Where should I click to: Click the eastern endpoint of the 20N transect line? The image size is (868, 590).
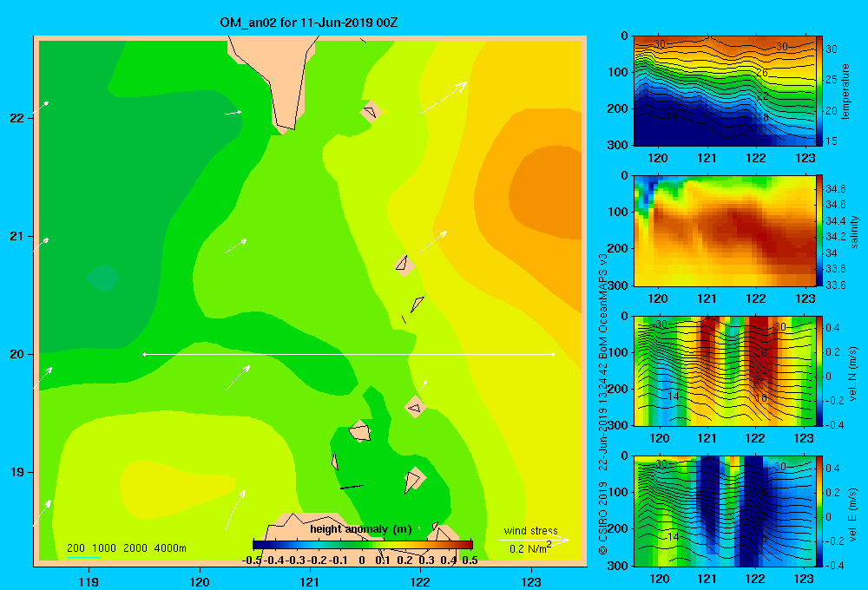tap(554, 354)
